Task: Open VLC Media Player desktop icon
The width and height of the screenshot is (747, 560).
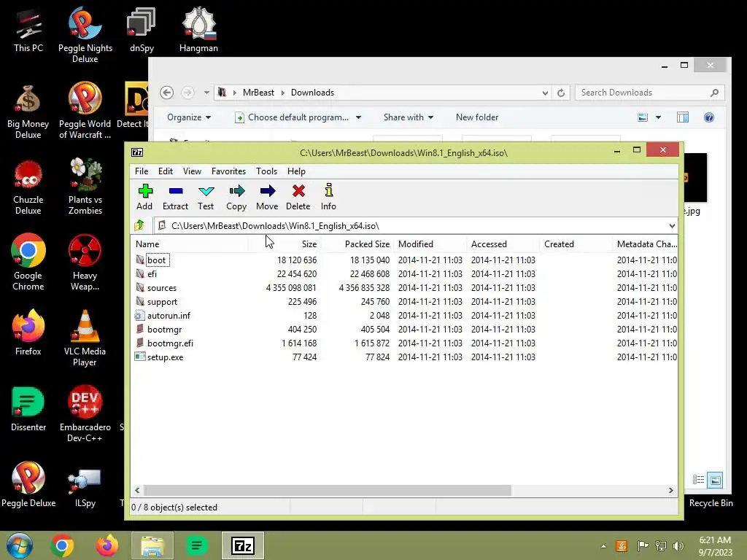Action: (85, 337)
